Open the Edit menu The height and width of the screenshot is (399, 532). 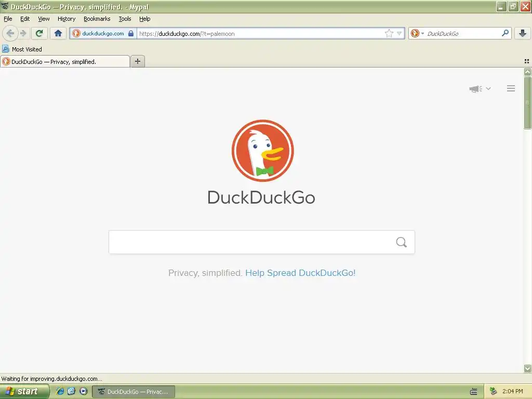[x=25, y=19]
